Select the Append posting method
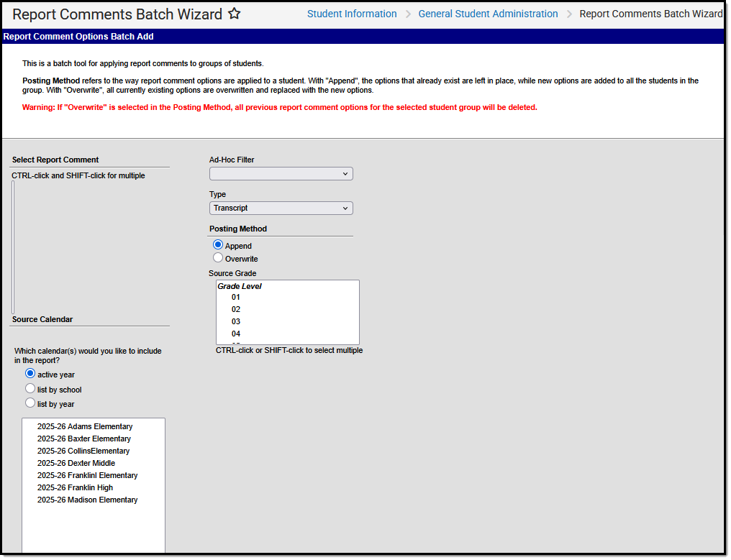 coord(217,244)
